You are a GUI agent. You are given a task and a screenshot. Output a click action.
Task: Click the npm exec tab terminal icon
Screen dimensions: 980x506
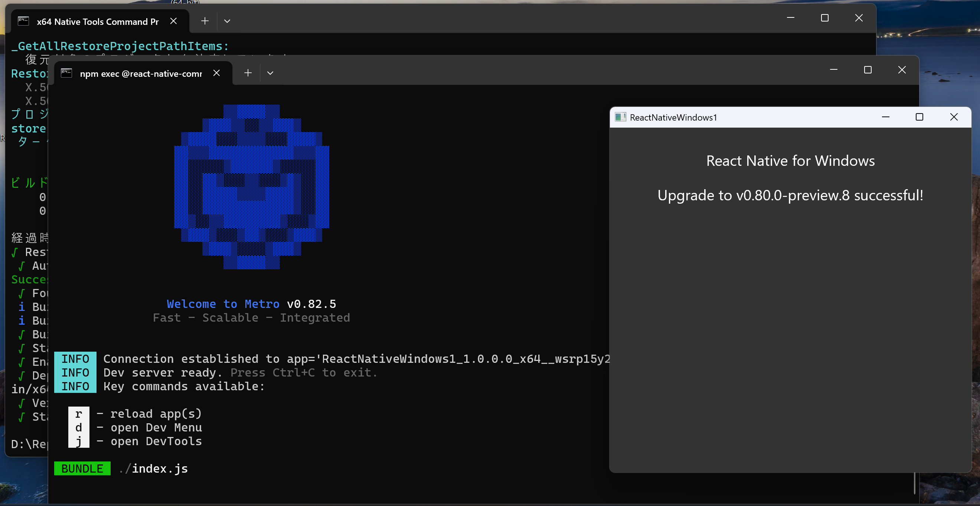click(66, 73)
